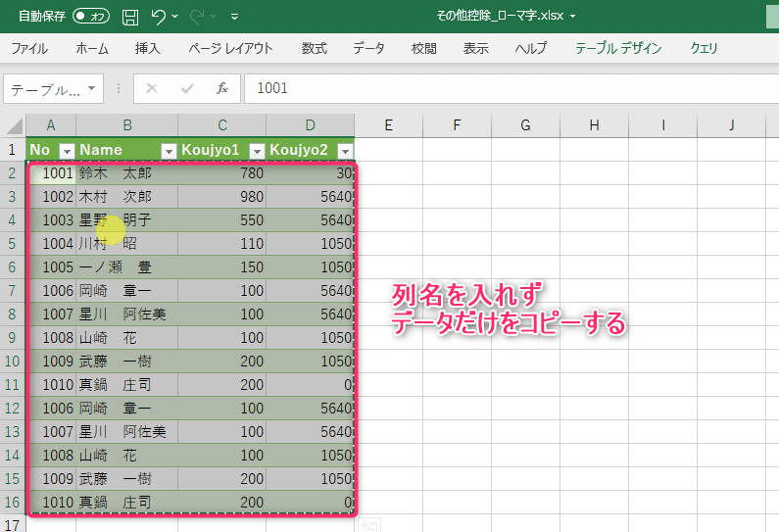Screen dimensions: 779x532
Task: Select column A header
Action: pos(51,125)
